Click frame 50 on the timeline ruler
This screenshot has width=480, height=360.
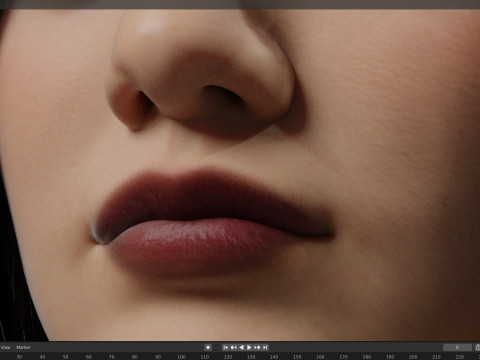[66, 357]
